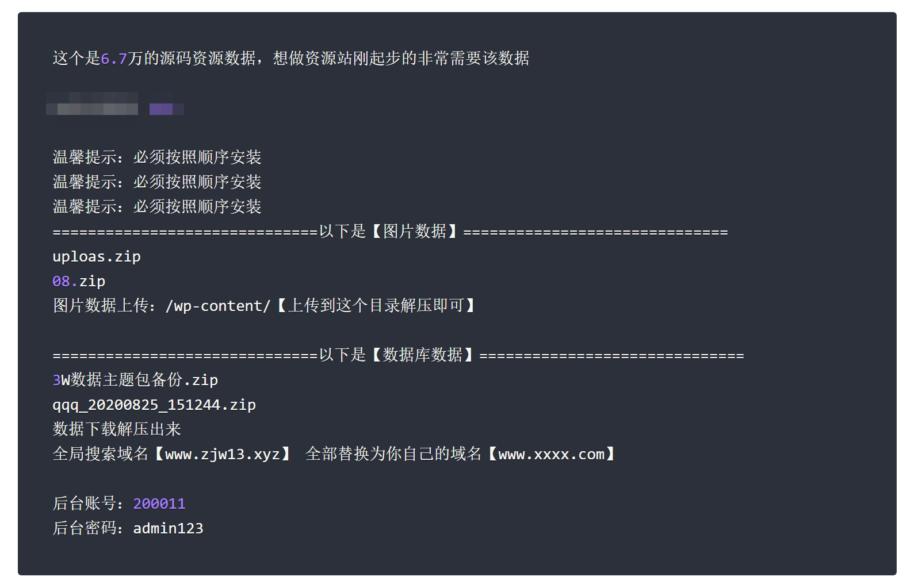The width and height of the screenshot is (922, 588).
Task: Click the 【数据库数据】 section heading
Action: tap(423, 356)
